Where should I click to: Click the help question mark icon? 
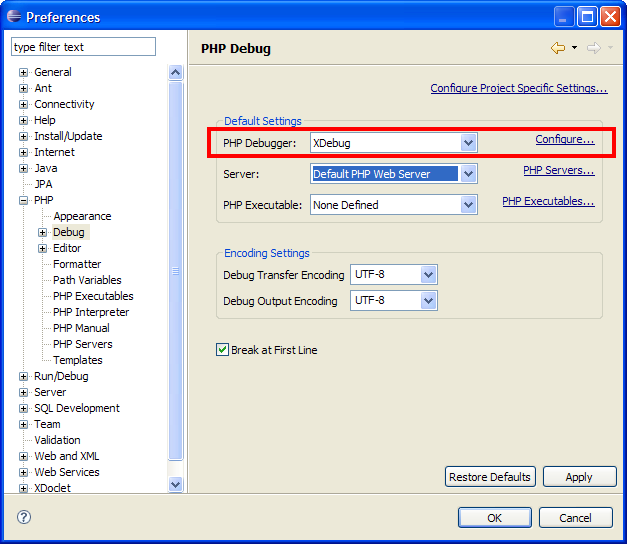coord(24,517)
